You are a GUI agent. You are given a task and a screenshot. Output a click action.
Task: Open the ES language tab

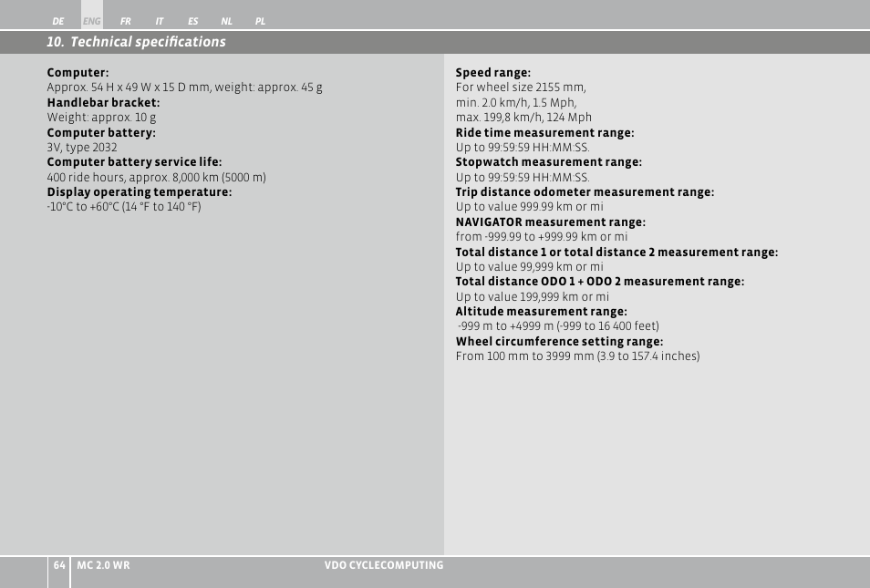coord(192,21)
